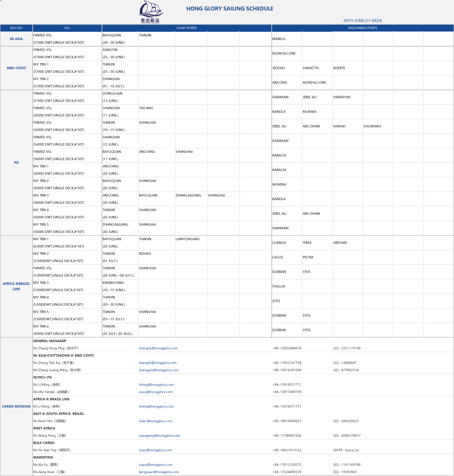Viewport: 454px width, 476px height.
Task: Open email link zhanggm@hongglory.com
Action: tap(159, 370)
